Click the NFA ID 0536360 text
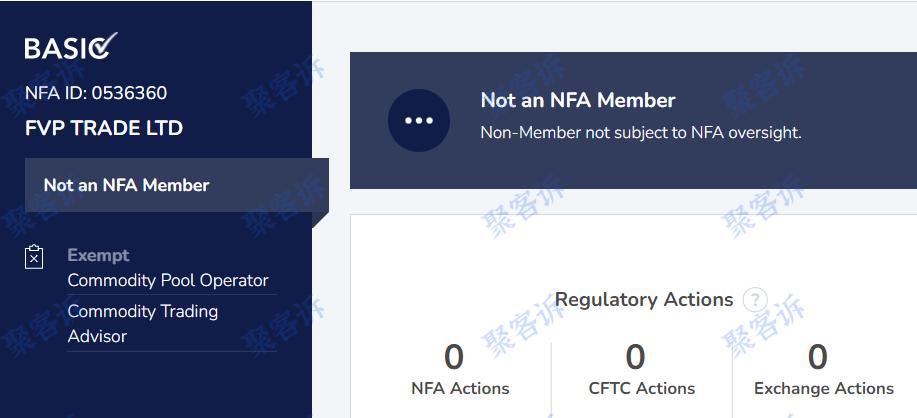 tap(96, 93)
